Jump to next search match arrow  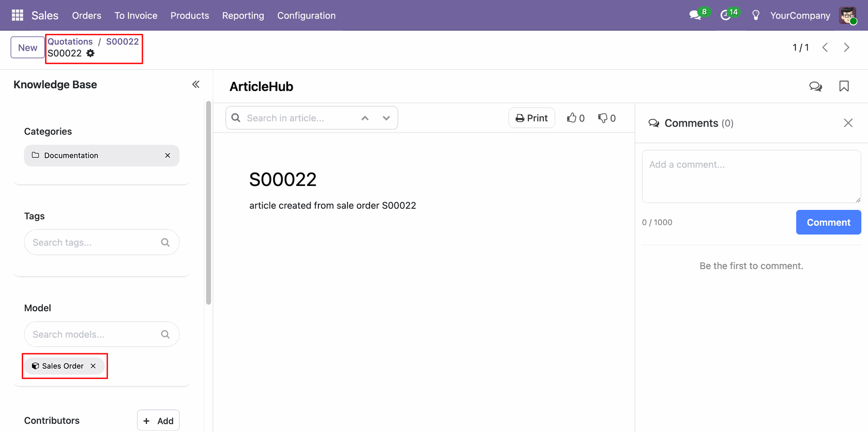tap(386, 118)
